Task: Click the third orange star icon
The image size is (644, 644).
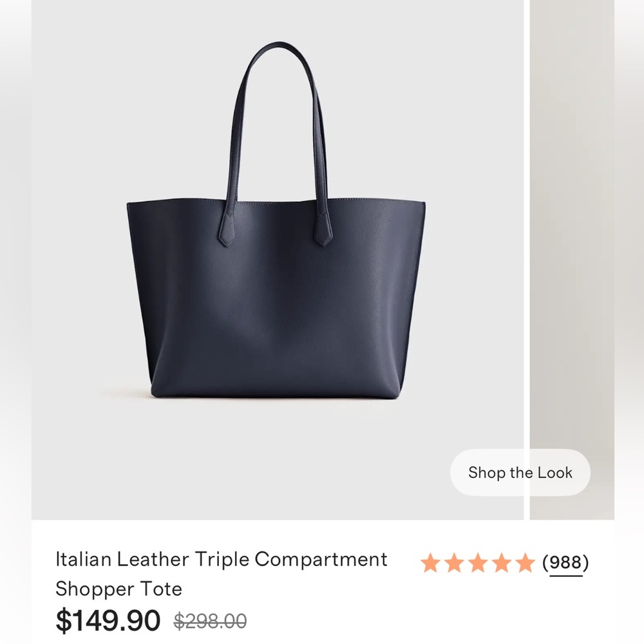Action: point(479,563)
